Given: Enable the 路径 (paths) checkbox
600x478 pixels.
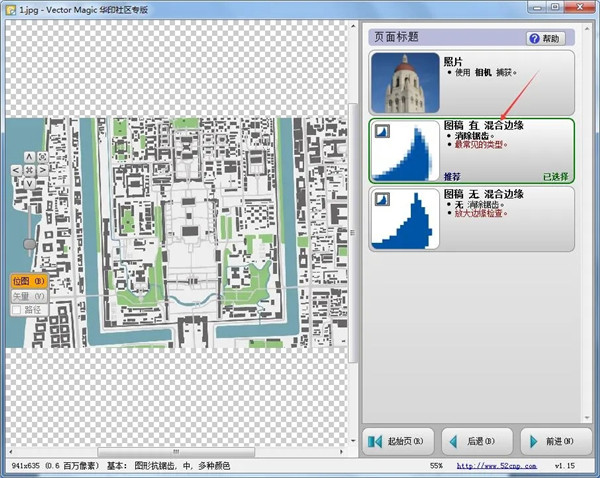Looking at the screenshot, I should coord(16,310).
